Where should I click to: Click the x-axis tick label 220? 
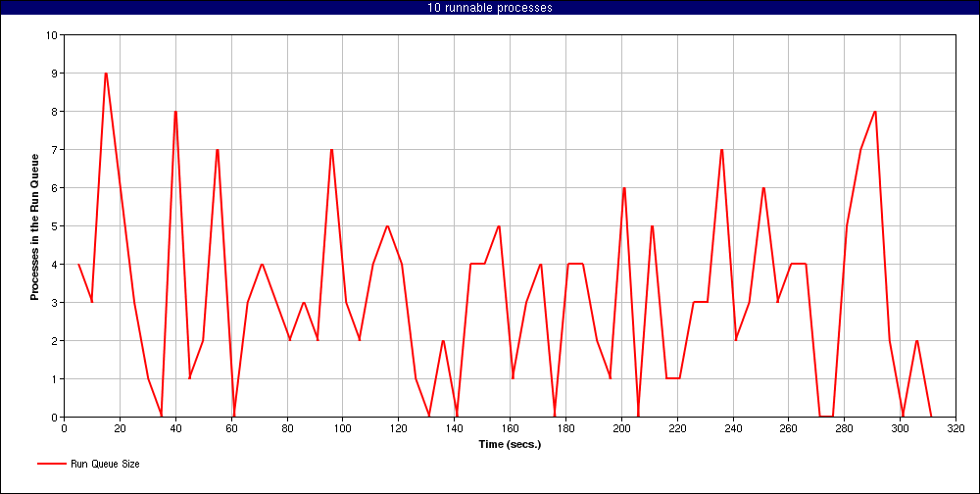pyautogui.click(x=677, y=429)
